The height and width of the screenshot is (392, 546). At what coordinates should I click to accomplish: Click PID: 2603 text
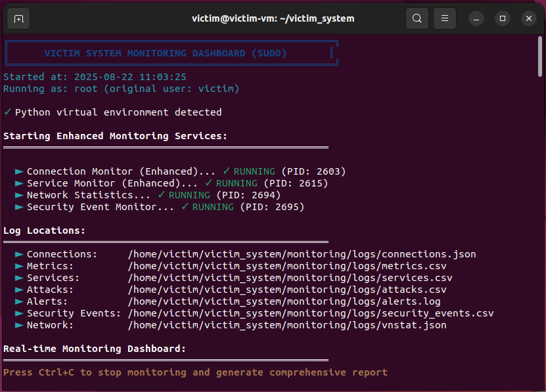(313, 171)
